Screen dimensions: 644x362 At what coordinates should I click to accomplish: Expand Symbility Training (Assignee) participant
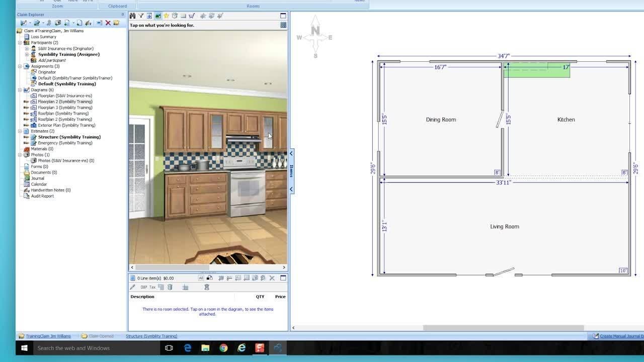click(x=27, y=54)
